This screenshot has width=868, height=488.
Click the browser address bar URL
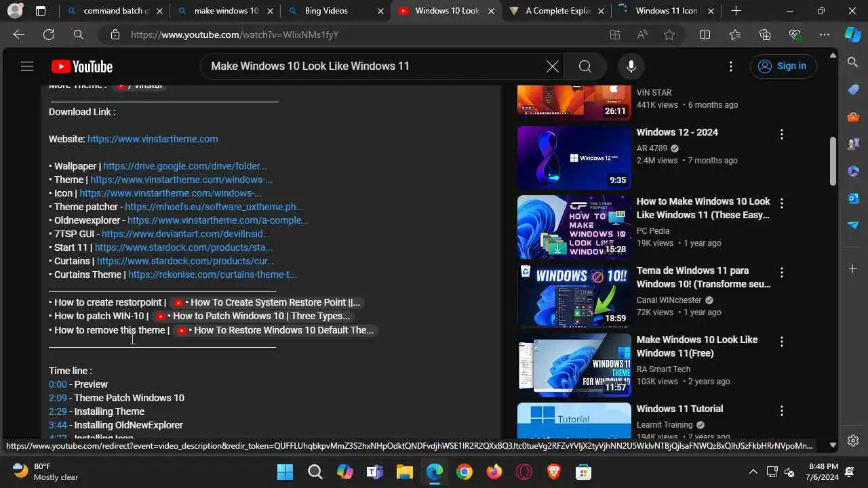[x=235, y=35]
